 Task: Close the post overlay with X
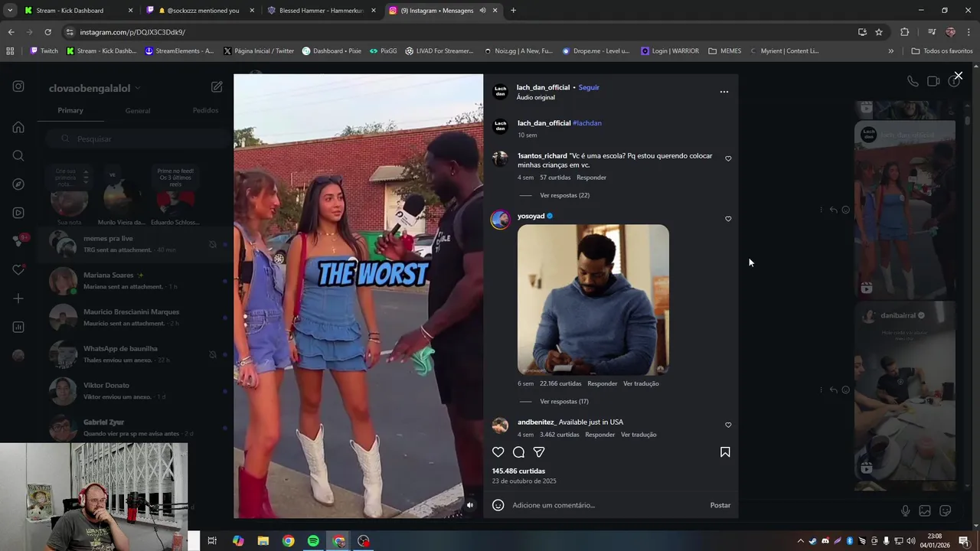pyautogui.click(x=958, y=76)
